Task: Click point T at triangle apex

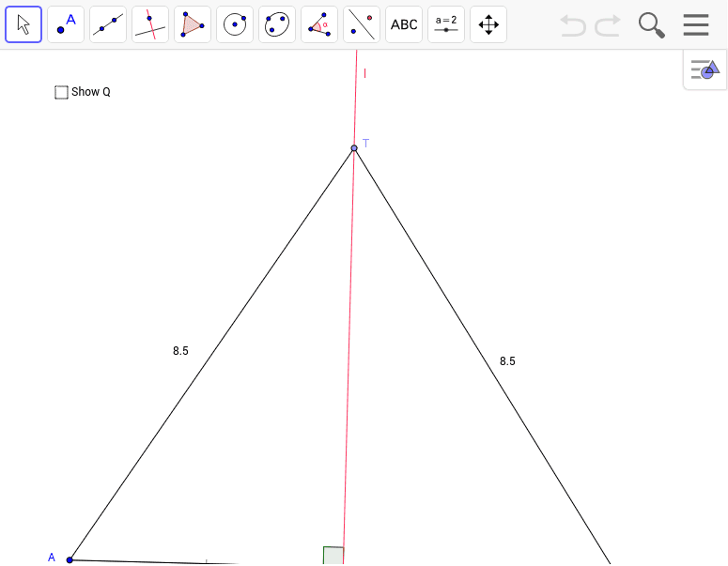Action: tap(354, 148)
